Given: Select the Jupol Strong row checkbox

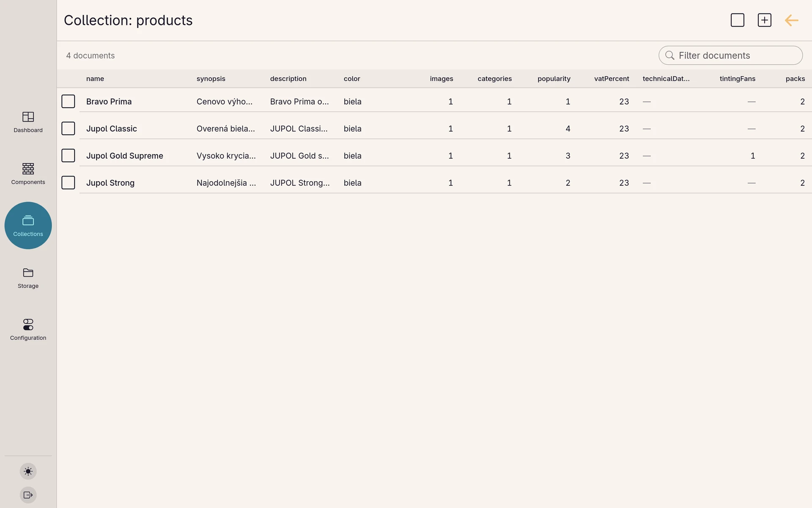Looking at the screenshot, I should pos(68,183).
